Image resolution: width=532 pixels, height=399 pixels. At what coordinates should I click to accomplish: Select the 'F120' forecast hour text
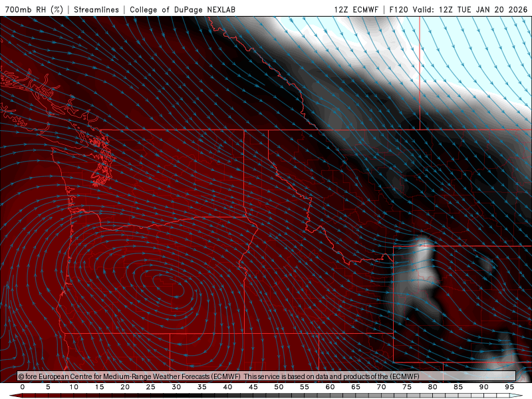tap(398, 9)
